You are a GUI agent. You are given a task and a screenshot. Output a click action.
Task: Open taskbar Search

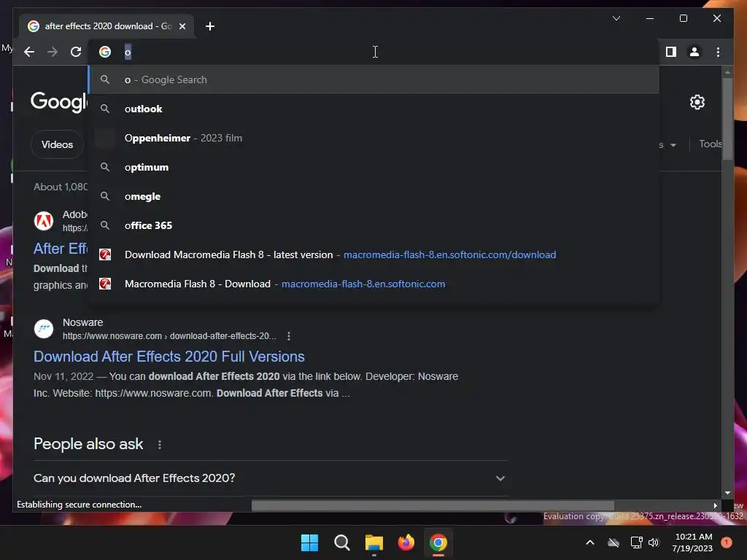pyautogui.click(x=341, y=542)
